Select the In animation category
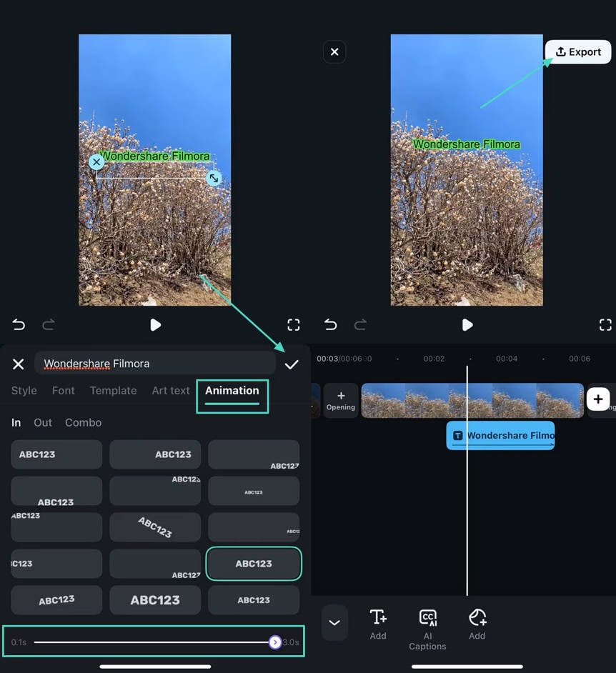616x673 pixels. point(16,422)
